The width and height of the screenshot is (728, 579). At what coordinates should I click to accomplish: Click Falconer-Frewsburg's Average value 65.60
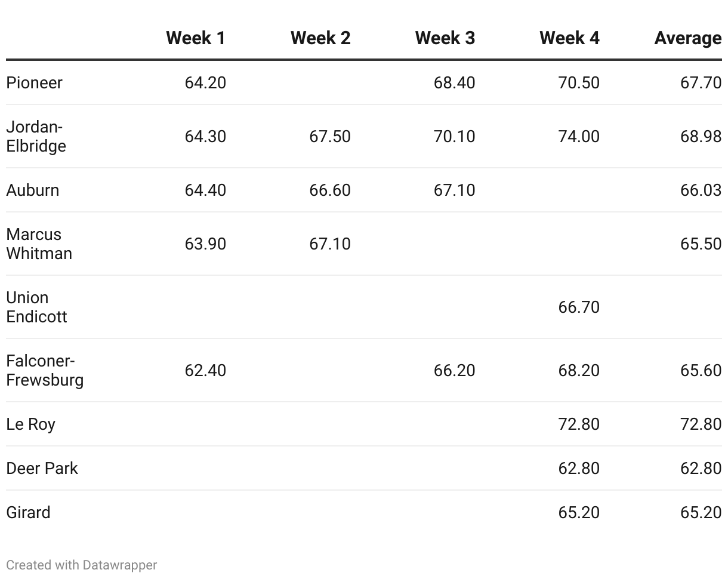point(701,370)
